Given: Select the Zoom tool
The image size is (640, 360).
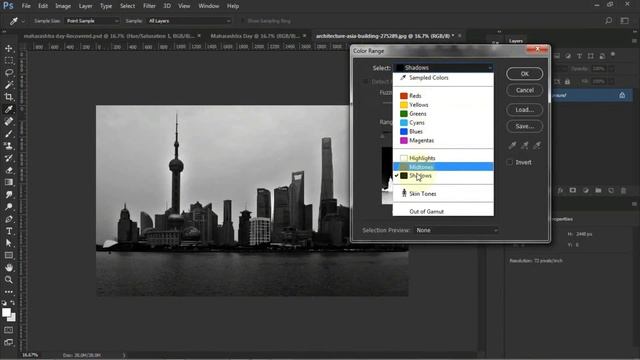Looking at the screenshot, I should [9, 280].
